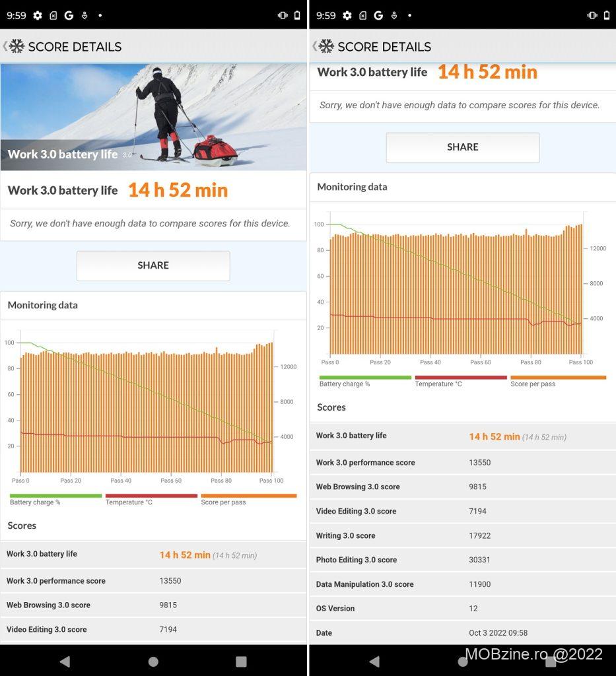Tap the battery icon in the right status bar
The width and height of the screenshot is (616, 676).
[x=607, y=15]
